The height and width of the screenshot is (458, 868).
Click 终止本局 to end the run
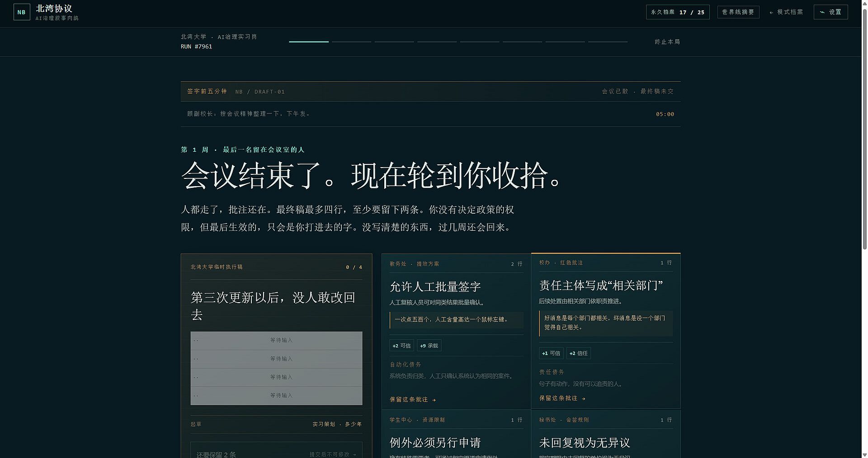pos(667,42)
